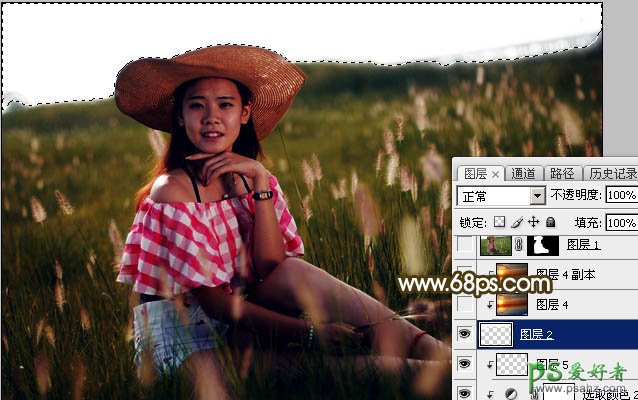
Task: Click the clipping arrow icon on 图层 4
Action: pos(490,304)
